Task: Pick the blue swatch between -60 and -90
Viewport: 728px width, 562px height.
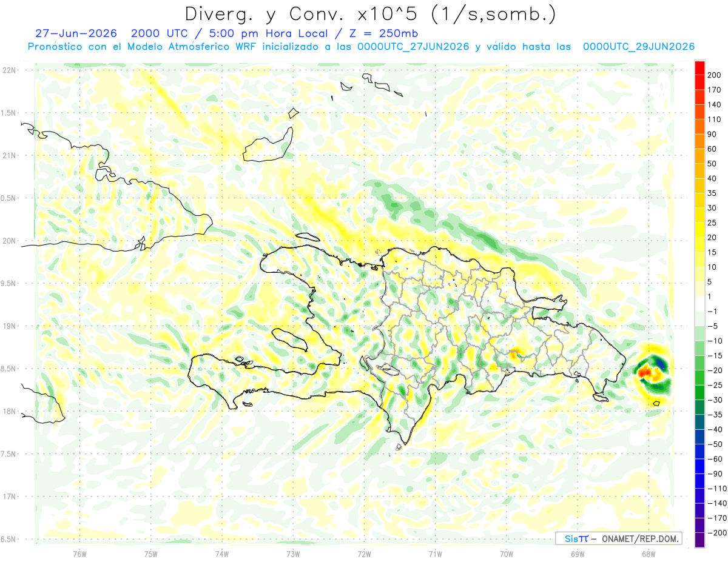Action: point(699,466)
